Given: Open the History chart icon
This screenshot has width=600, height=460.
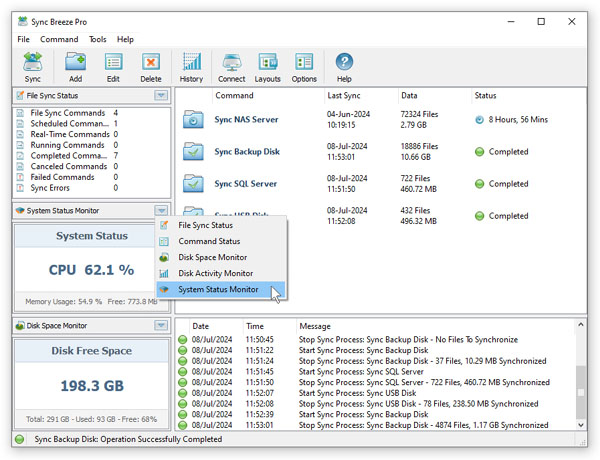Looking at the screenshot, I should point(191,62).
